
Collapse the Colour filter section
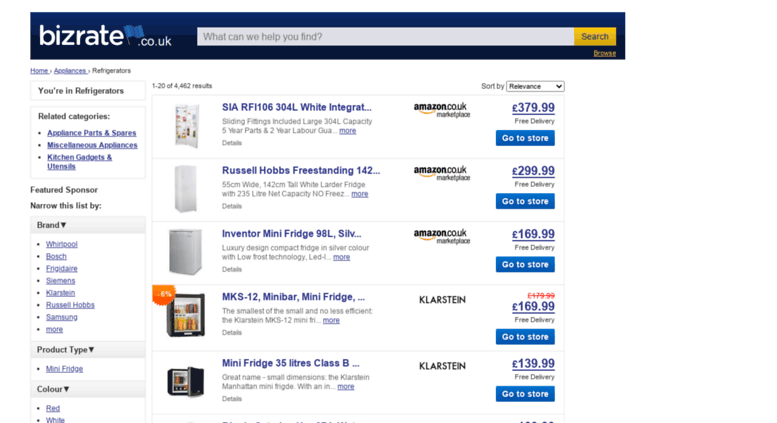click(53, 389)
